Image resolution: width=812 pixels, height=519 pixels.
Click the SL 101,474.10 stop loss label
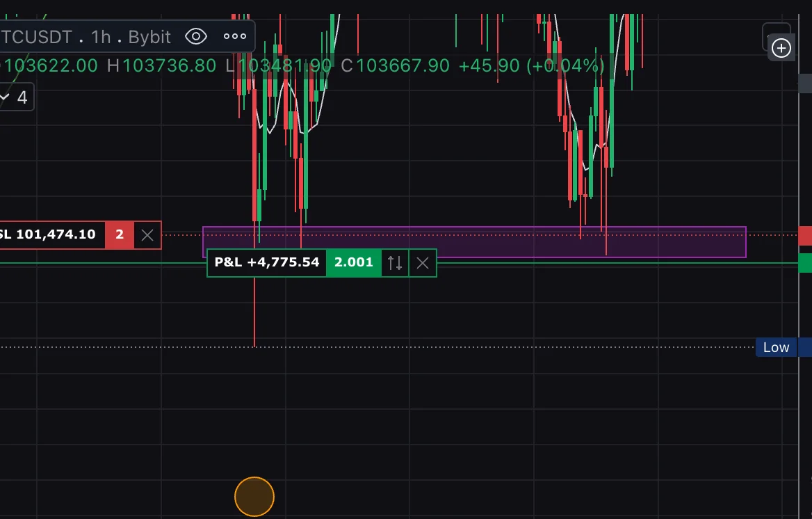coord(51,234)
